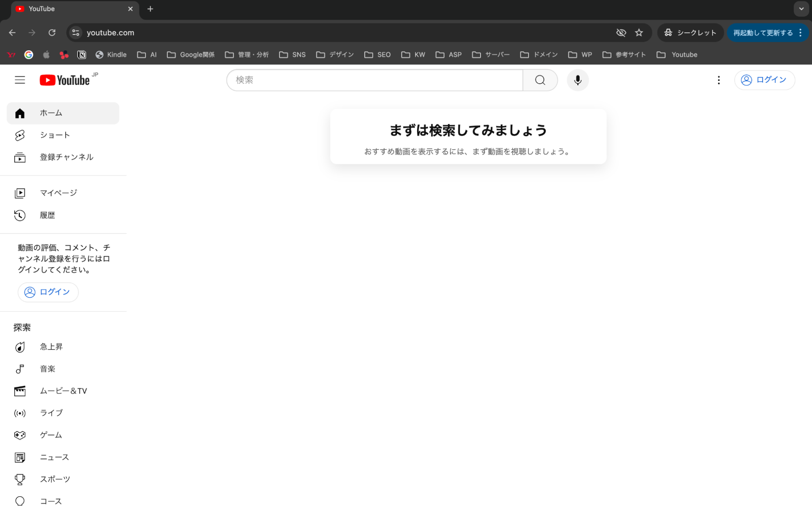Viewport: 812px width, 506px height.
Task: Open ショート (Shorts) in the sidebar
Action: [55, 135]
